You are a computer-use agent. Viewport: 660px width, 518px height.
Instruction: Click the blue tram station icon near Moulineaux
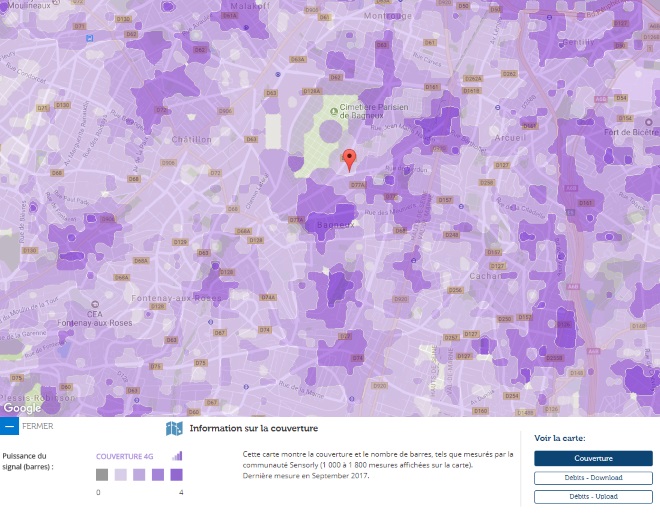[89, 38]
